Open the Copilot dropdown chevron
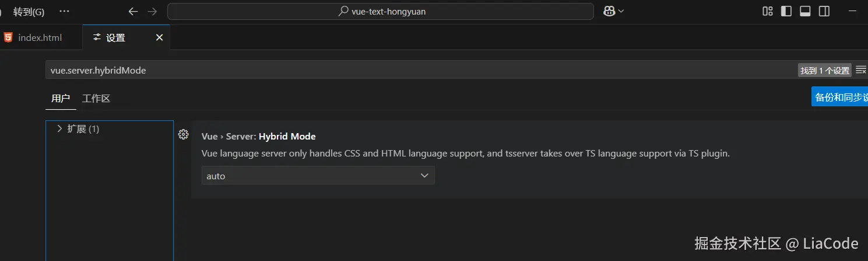868x261 pixels. pyautogui.click(x=621, y=11)
